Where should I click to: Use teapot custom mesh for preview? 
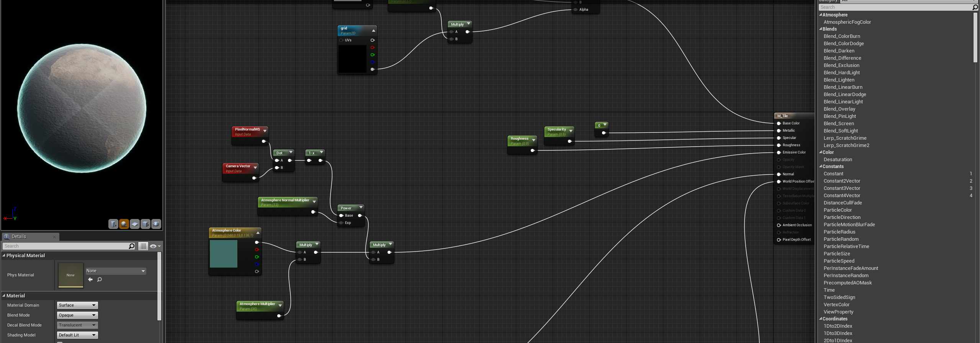[x=156, y=224]
